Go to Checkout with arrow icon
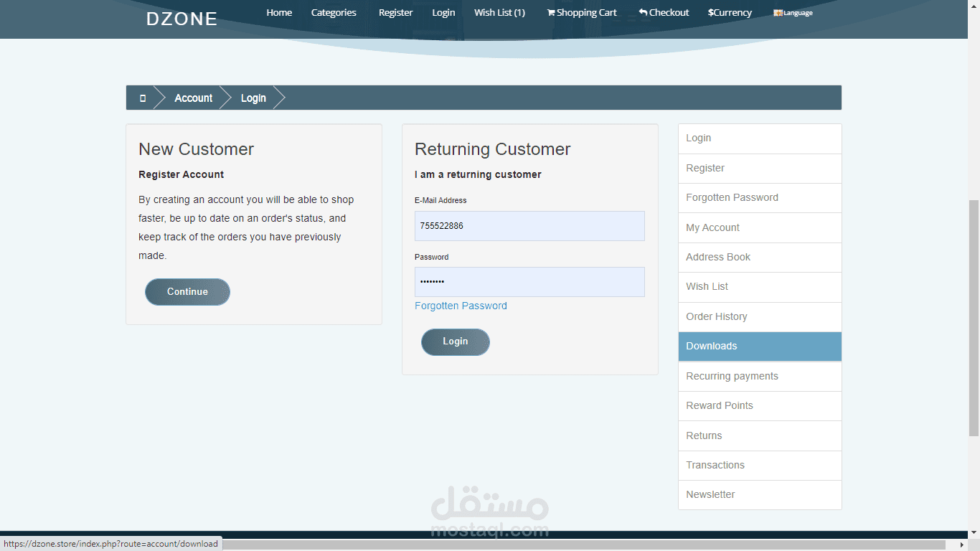This screenshot has height=551, width=980. [664, 12]
